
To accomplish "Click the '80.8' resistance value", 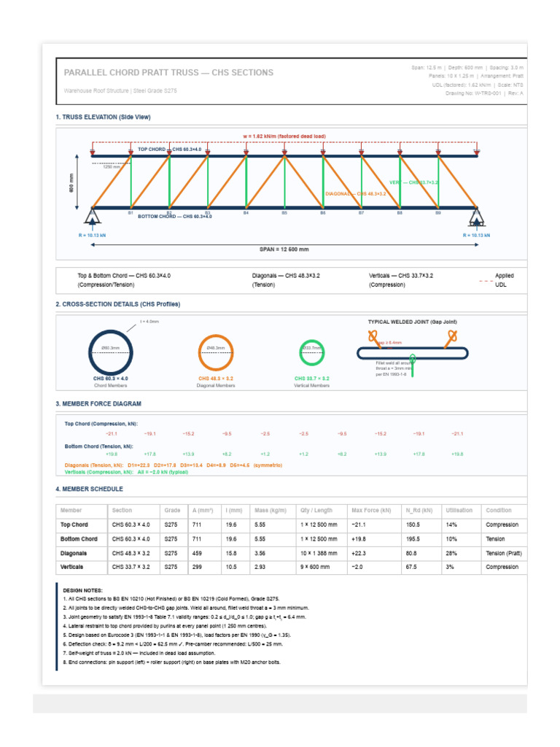I will point(411,553).
